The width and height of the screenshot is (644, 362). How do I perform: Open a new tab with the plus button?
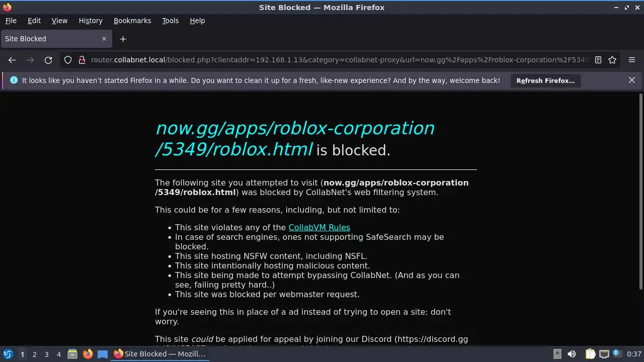pyautogui.click(x=123, y=39)
